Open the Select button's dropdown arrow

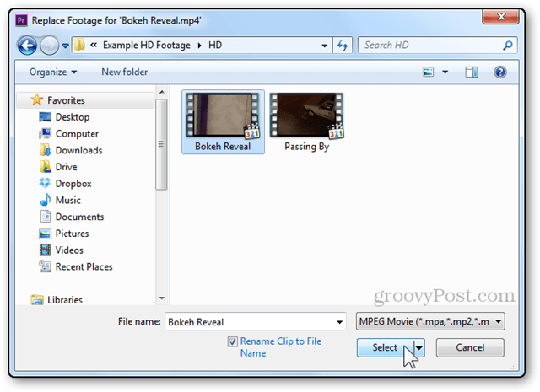coord(418,347)
